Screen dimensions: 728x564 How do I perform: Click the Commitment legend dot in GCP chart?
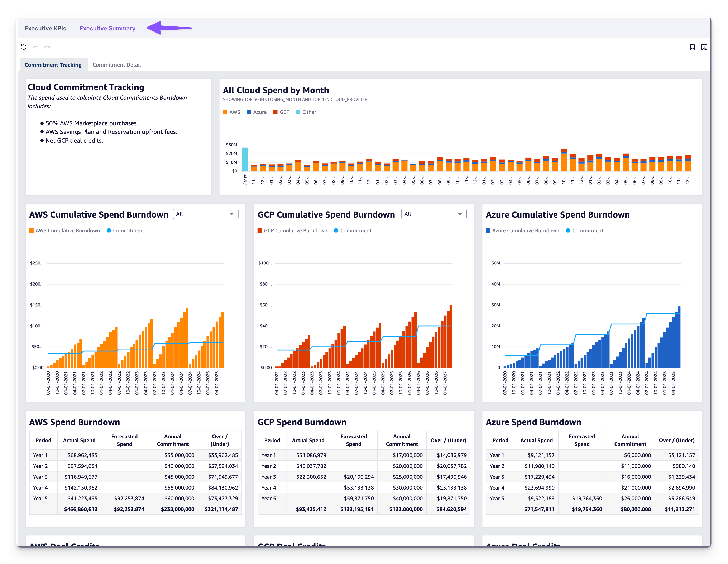336,230
